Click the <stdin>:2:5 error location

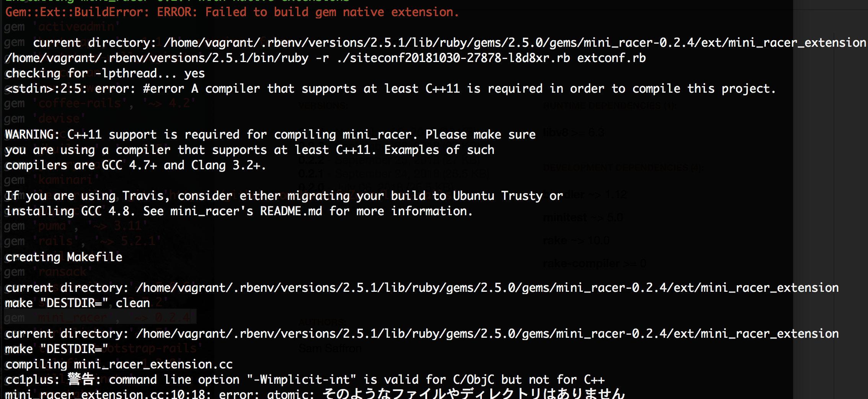tap(46, 89)
